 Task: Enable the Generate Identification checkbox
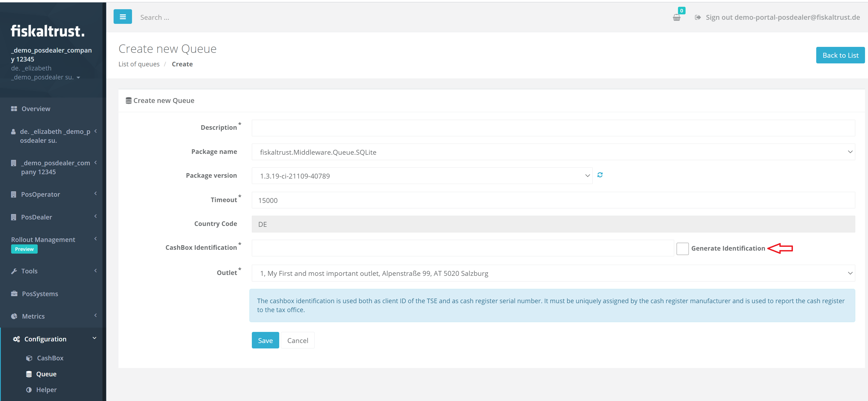click(682, 248)
